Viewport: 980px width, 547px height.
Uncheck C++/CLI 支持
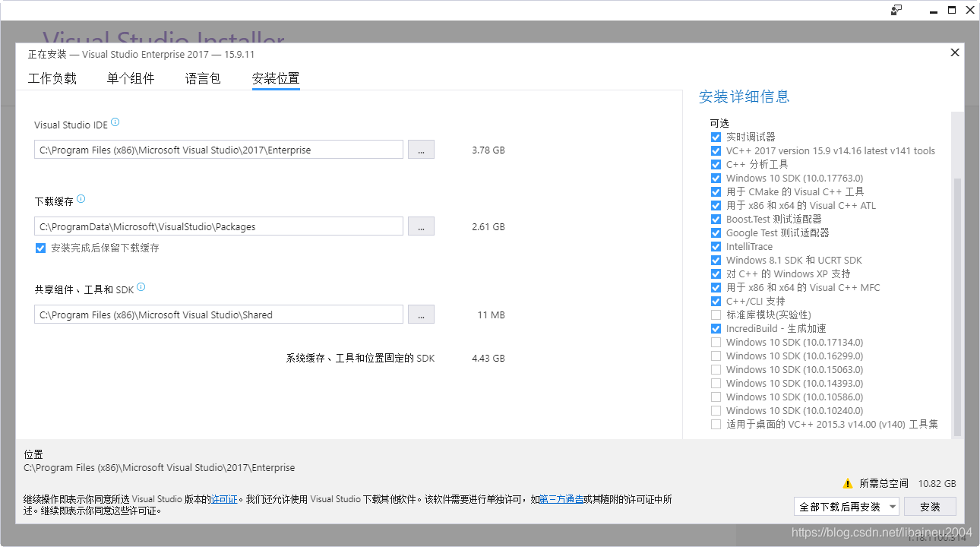(716, 301)
